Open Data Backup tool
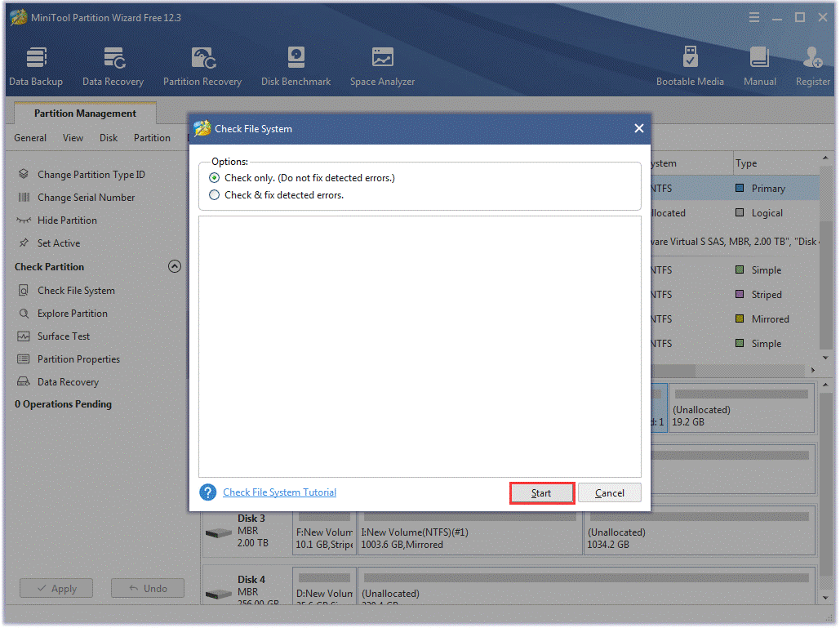This screenshot has width=840, height=628. [x=36, y=66]
